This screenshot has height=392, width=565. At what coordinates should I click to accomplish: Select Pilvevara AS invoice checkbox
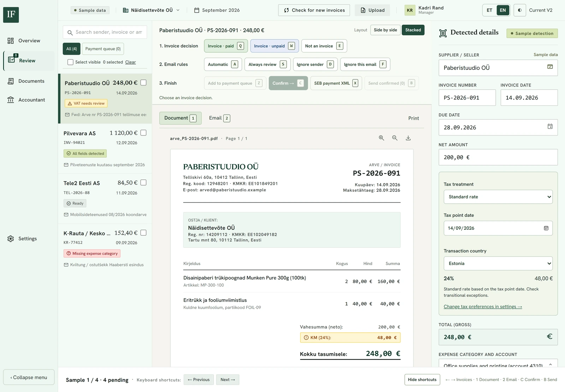coord(143,133)
